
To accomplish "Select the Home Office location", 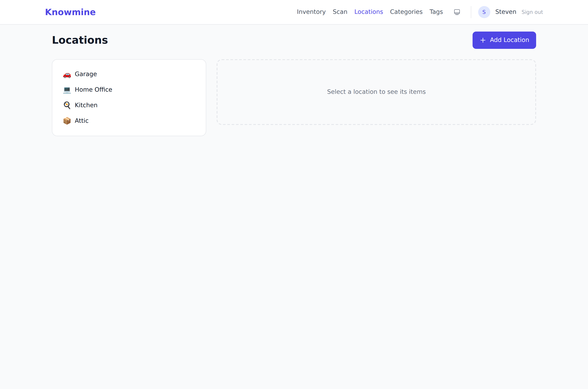I will (x=129, y=90).
